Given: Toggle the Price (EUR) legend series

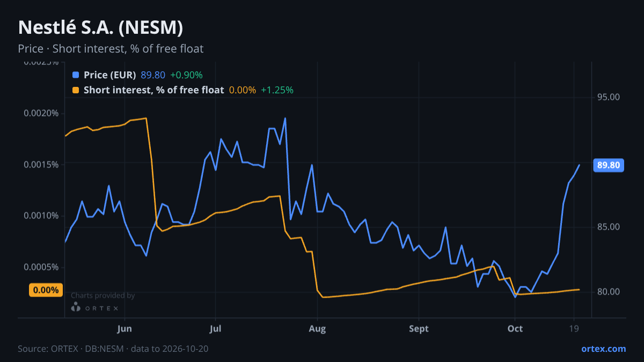Looking at the screenshot, I should pos(110,75).
